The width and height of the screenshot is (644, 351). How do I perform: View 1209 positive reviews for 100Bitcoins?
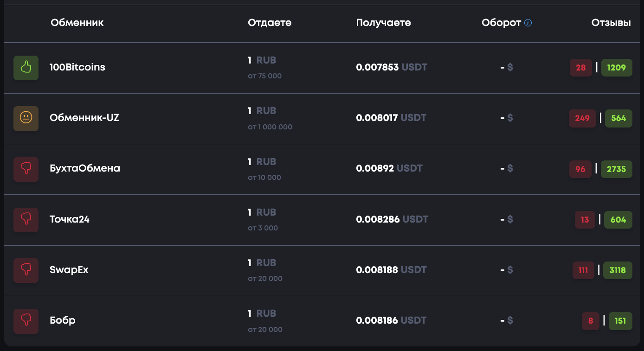617,68
